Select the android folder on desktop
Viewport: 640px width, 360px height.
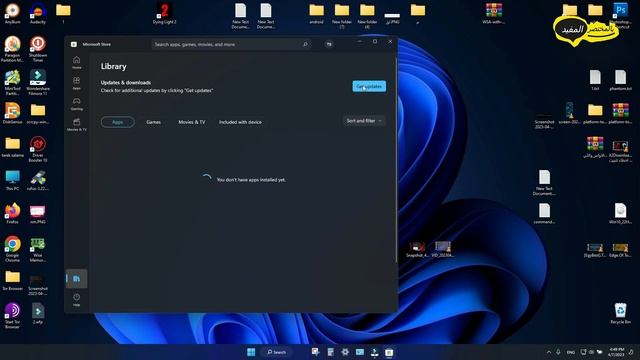click(x=316, y=13)
